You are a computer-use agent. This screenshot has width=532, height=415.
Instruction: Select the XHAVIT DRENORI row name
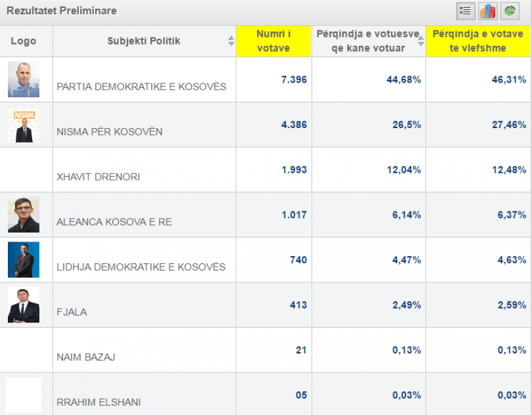point(99,177)
